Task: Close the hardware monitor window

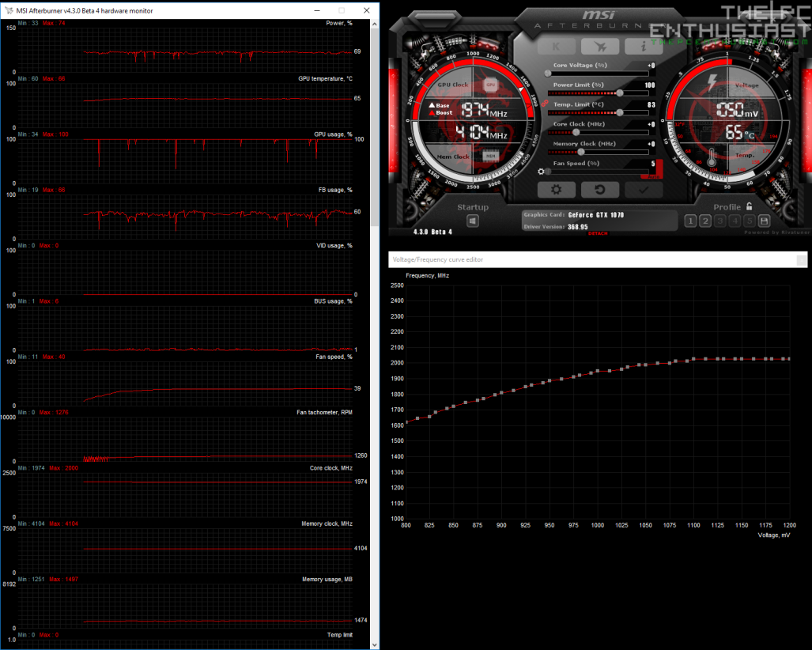Action: click(366, 10)
